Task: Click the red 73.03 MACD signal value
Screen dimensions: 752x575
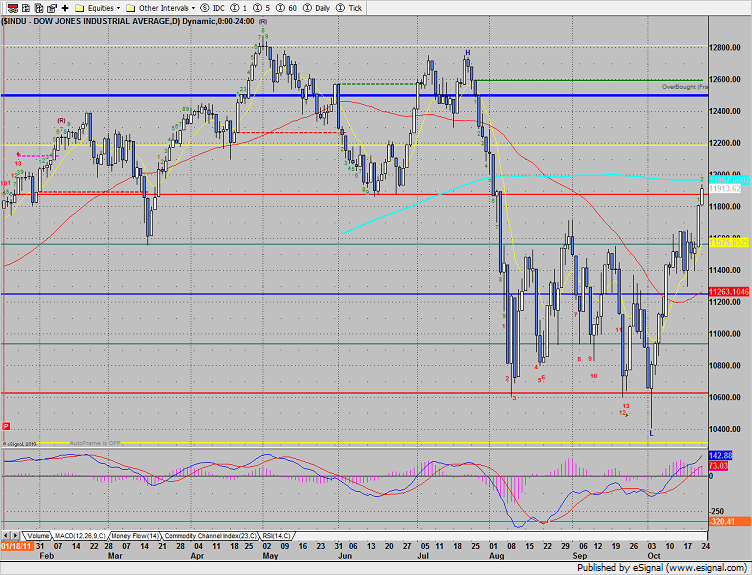Action: [718, 466]
